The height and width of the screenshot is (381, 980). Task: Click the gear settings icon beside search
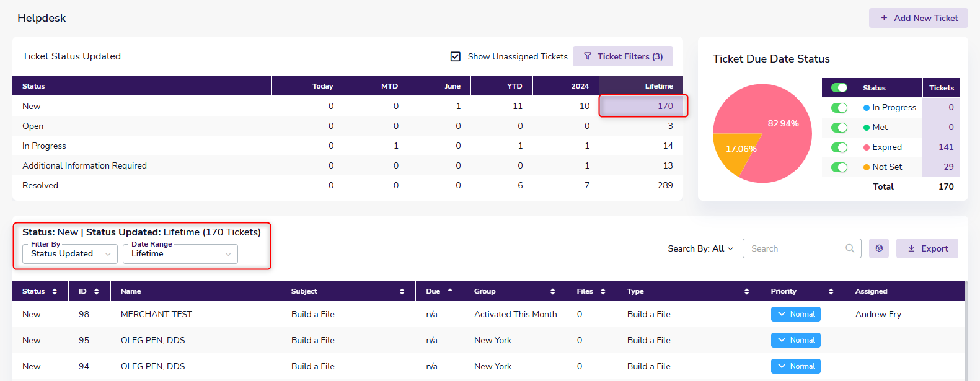[878, 248]
